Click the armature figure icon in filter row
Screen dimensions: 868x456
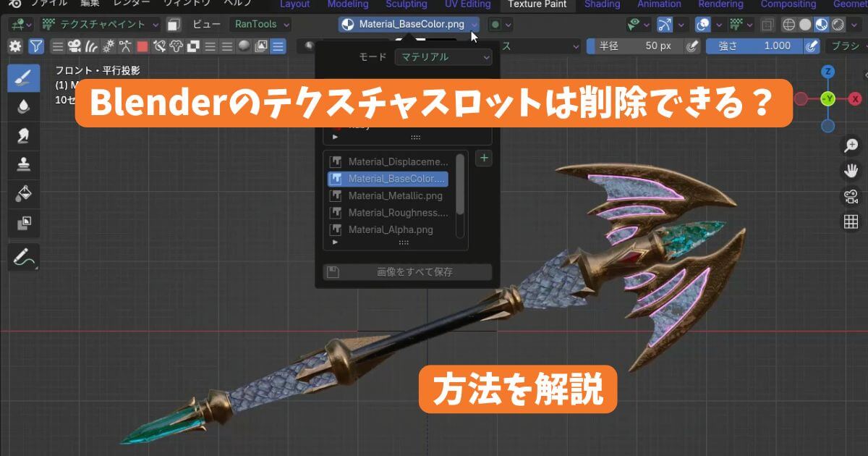pos(126,46)
